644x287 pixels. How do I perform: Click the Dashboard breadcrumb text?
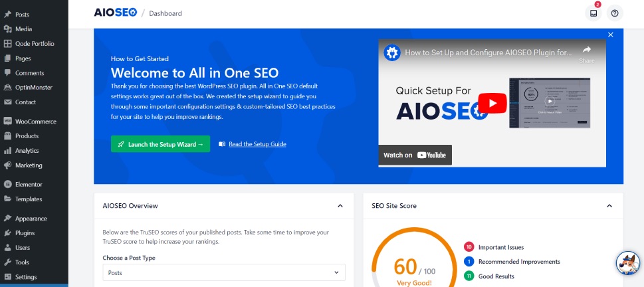tap(165, 13)
